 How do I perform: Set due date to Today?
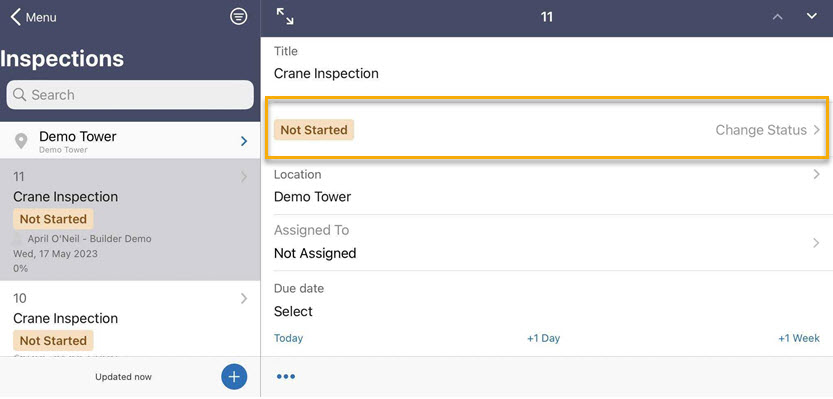pos(288,338)
